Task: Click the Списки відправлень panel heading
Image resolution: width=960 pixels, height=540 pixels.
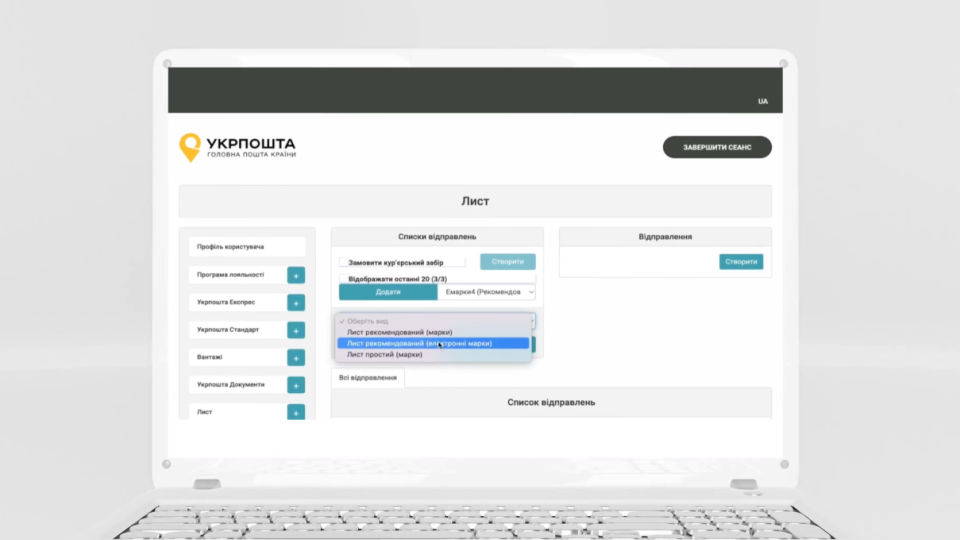Action: 437,236
